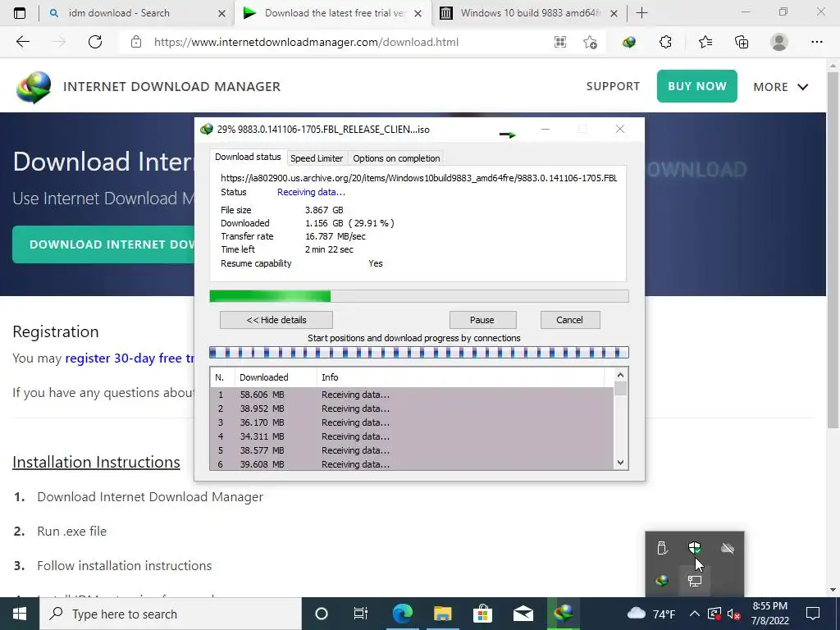Open Cortana circle on the taskbar
Screen dimensions: 840x630
tap(321, 614)
